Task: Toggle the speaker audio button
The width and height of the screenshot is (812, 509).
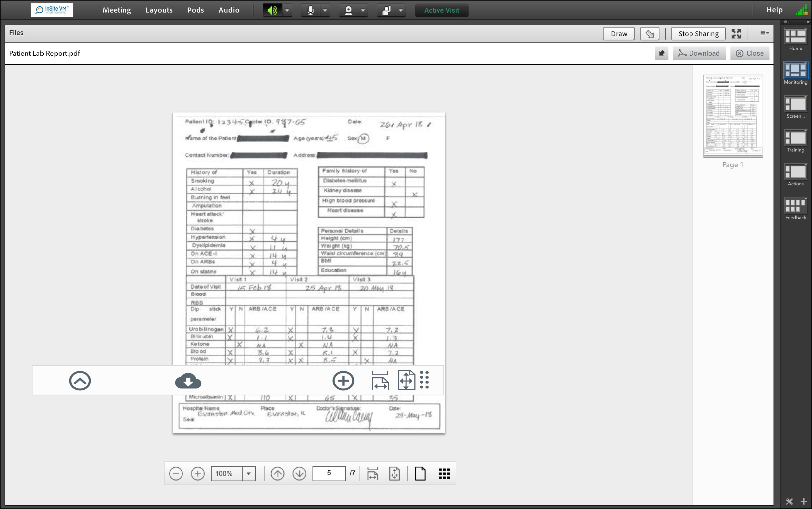Action: (272, 10)
